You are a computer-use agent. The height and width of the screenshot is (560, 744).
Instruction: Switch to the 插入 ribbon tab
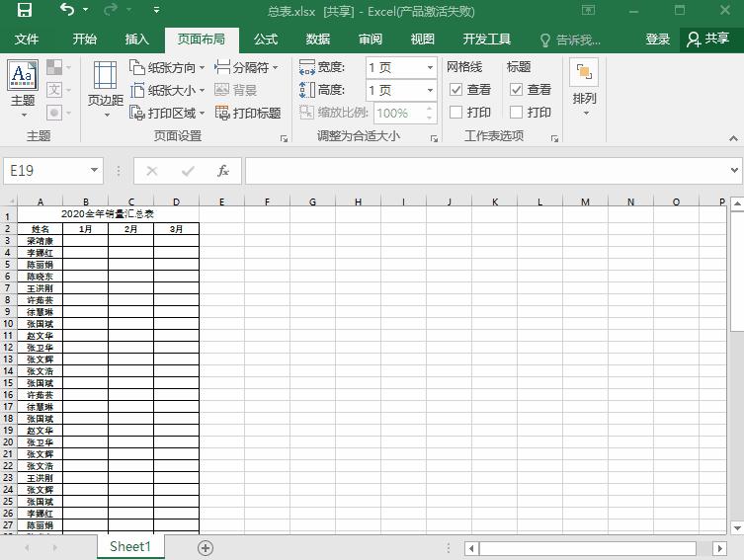coord(137,40)
